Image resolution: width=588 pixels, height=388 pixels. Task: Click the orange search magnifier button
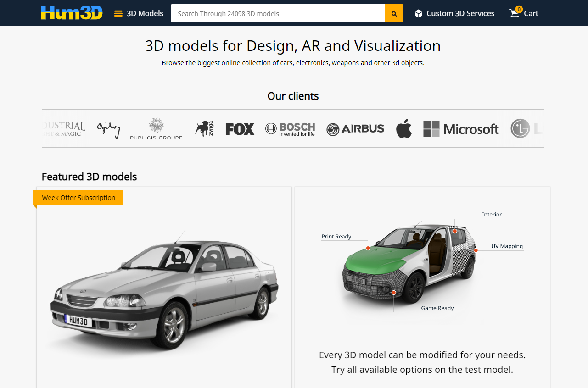394,13
